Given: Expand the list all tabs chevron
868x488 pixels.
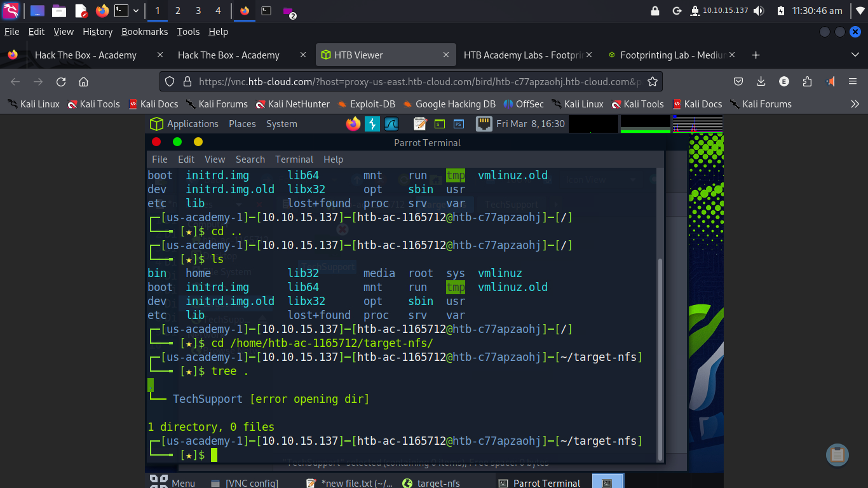Looking at the screenshot, I should tap(855, 55).
